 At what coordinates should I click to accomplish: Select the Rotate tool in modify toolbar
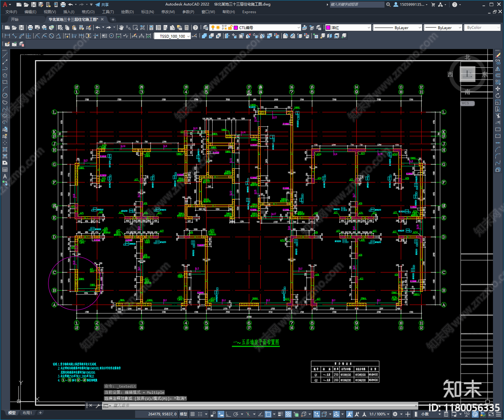click(x=498, y=95)
